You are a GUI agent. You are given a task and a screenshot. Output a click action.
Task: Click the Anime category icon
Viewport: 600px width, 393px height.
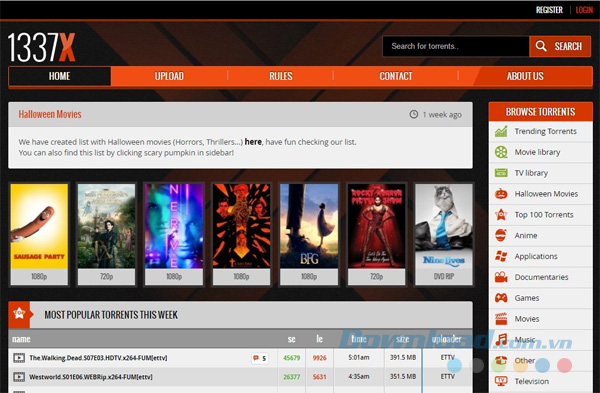coord(501,235)
